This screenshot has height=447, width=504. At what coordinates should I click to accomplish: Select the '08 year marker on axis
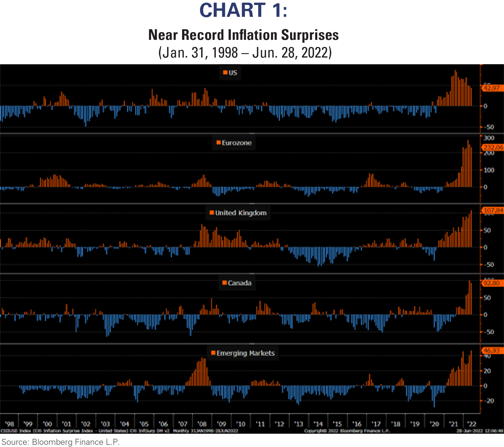point(202,424)
